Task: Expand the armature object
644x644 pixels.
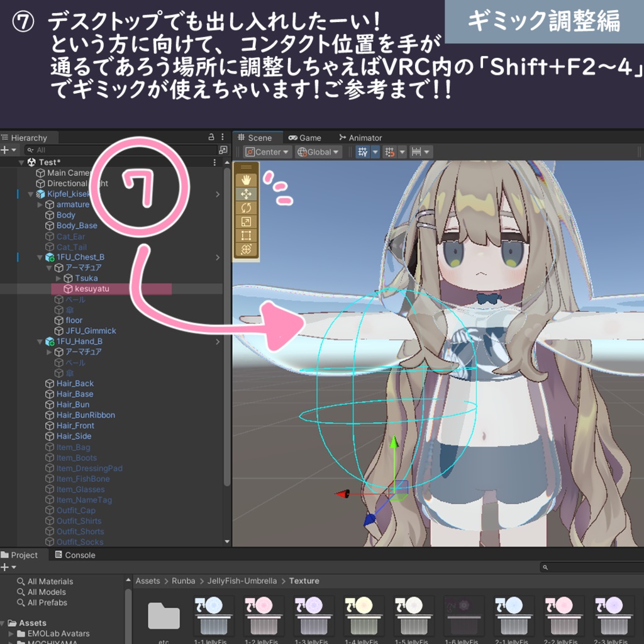Action: coord(40,204)
